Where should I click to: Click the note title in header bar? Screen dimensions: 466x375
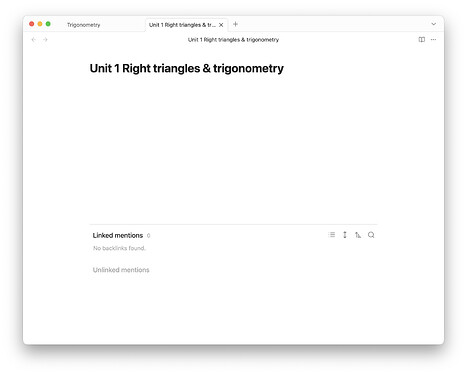point(233,40)
